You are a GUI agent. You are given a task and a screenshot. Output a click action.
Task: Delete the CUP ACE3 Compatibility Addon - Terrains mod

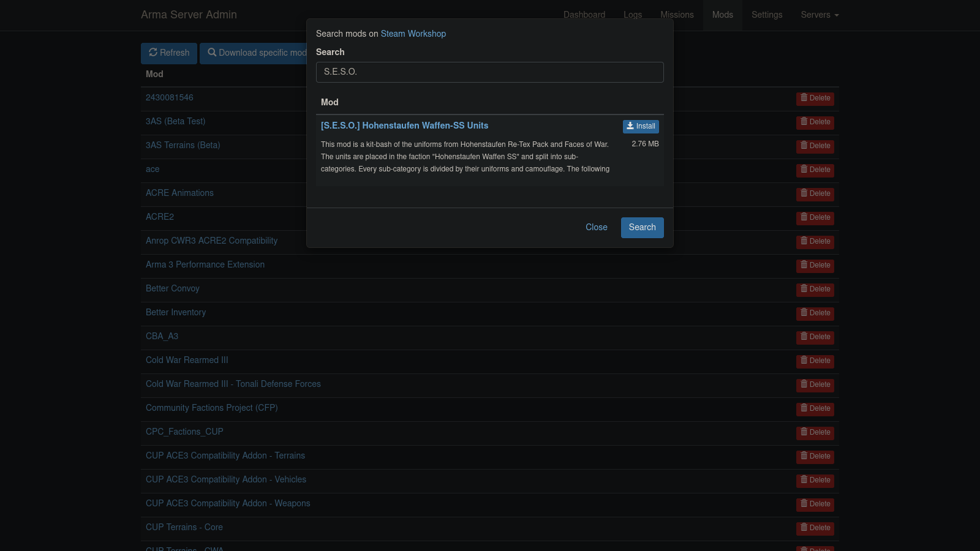point(815,457)
